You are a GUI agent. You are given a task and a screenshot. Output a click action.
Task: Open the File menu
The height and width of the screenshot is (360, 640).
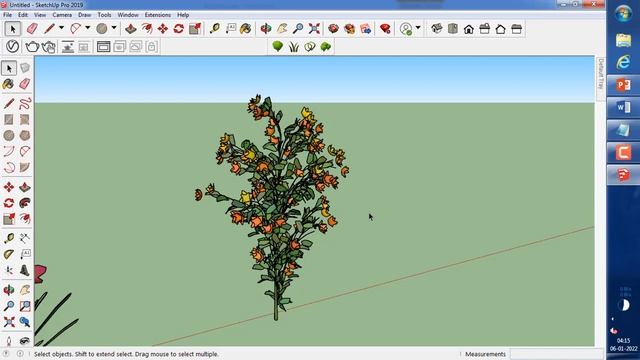pyautogui.click(x=7, y=15)
